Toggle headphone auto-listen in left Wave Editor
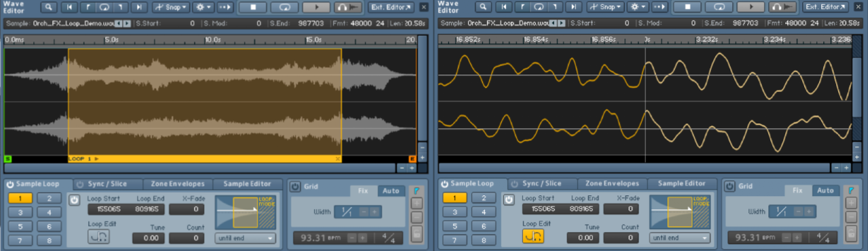The image size is (868, 251). [x=347, y=7]
